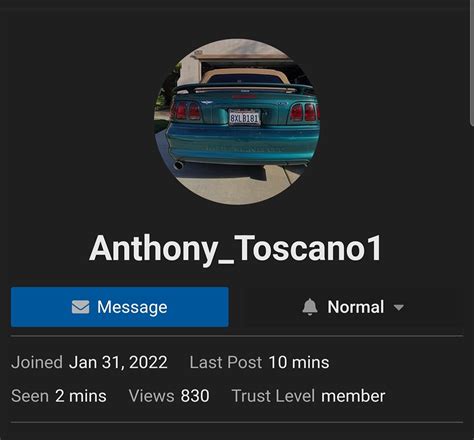Click the Last Post 10 mins link
The image size is (474, 440).
(299, 362)
